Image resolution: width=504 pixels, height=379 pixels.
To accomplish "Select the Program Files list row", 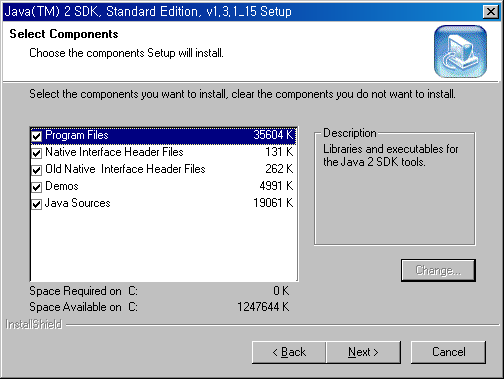I will [x=163, y=136].
